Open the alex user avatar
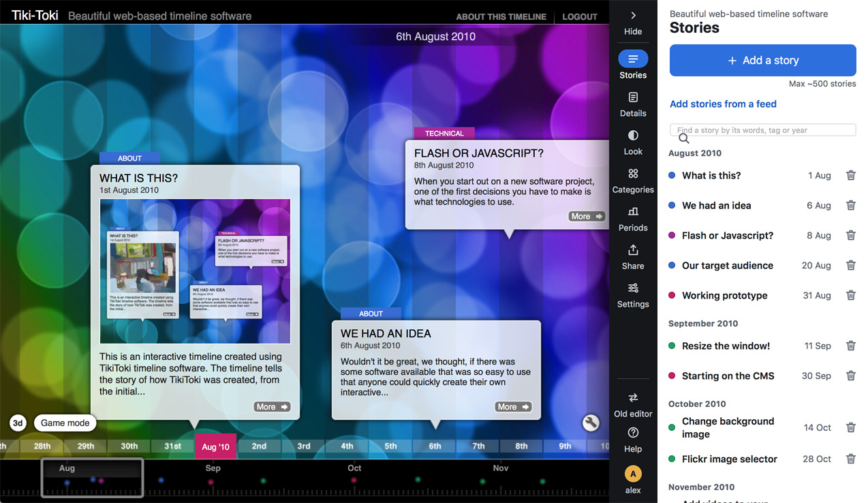The height and width of the screenshot is (503, 868). 633,474
